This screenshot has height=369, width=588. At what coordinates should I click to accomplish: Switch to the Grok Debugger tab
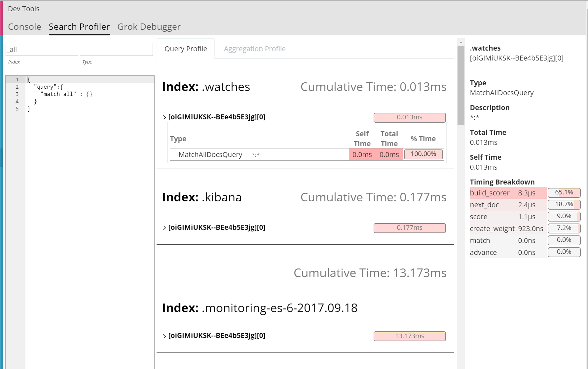pos(149,26)
